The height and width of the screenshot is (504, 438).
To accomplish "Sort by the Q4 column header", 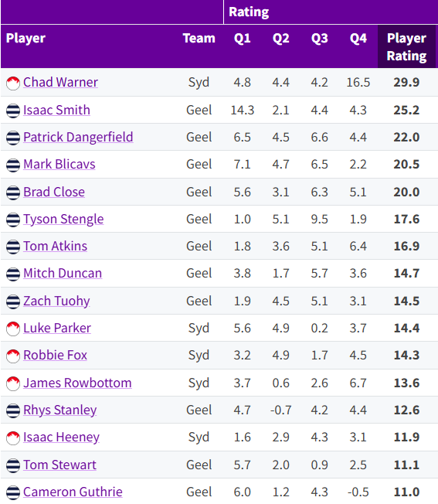I will [358, 38].
